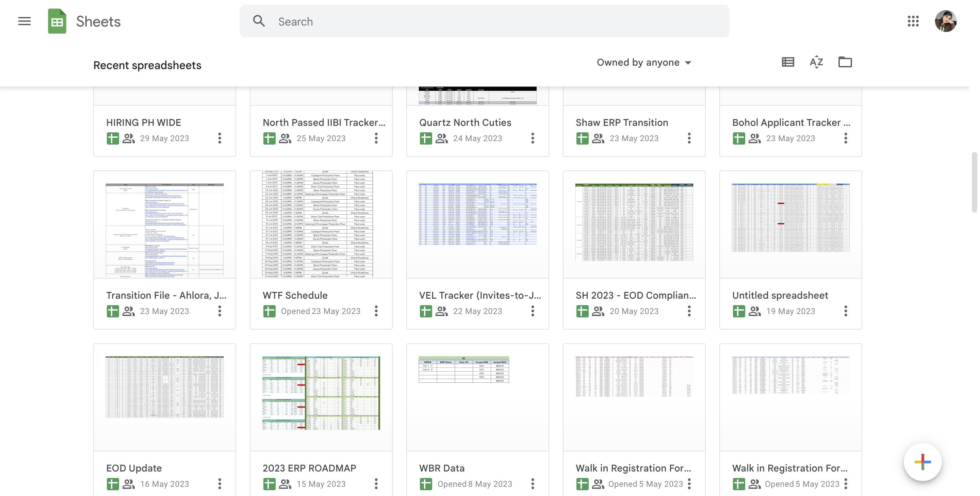Open the WBR Data spreadsheet thumbnail
This screenshot has height=496, width=980.
coord(477,397)
